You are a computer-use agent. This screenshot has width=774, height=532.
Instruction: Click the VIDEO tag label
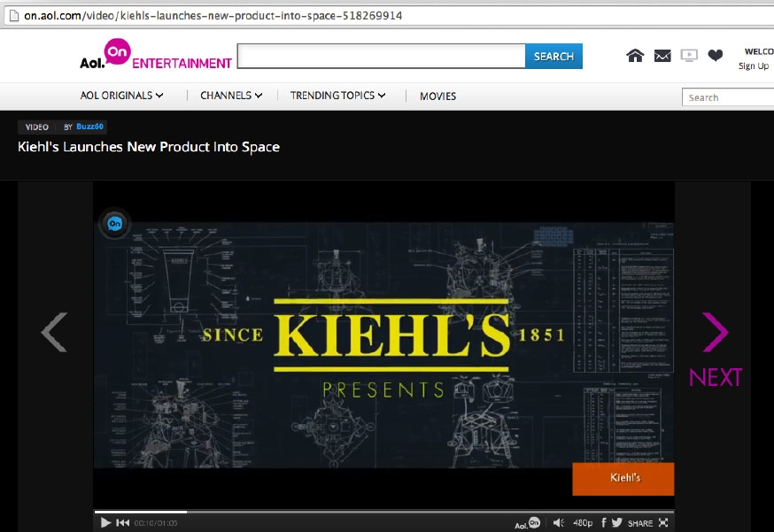click(37, 127)
